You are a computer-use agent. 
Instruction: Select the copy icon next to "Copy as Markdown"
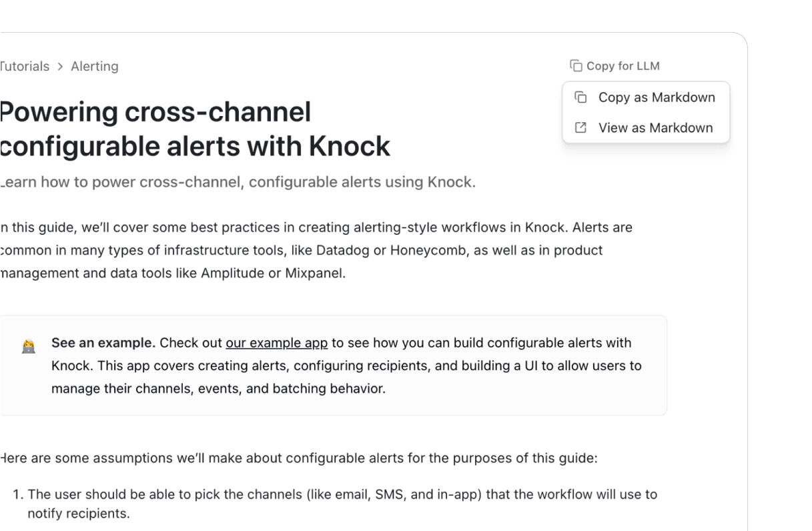click(x=579, y=97)
